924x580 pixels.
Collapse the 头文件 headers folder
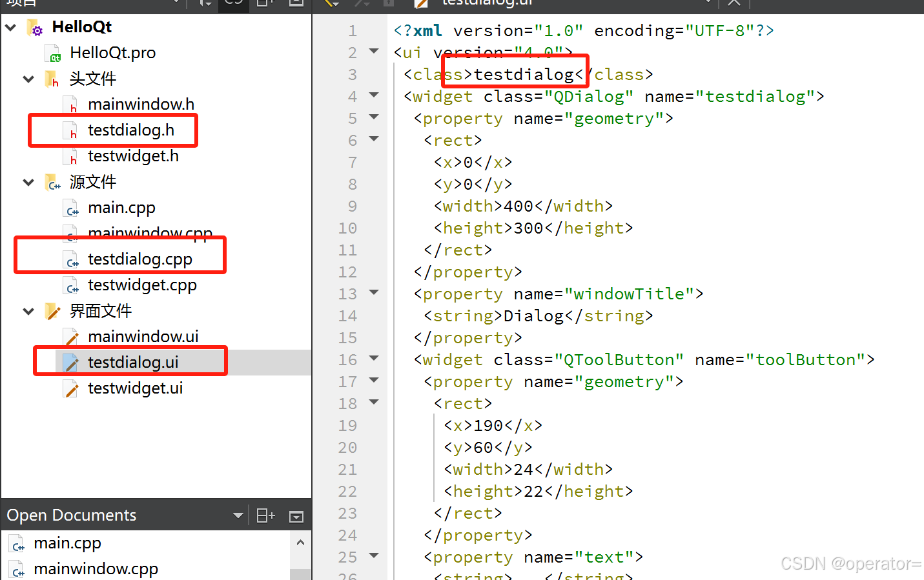coord(28,79)
